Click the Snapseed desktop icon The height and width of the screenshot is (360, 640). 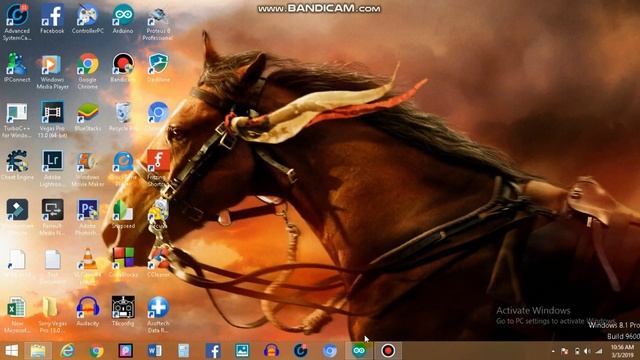coord(123,215)
